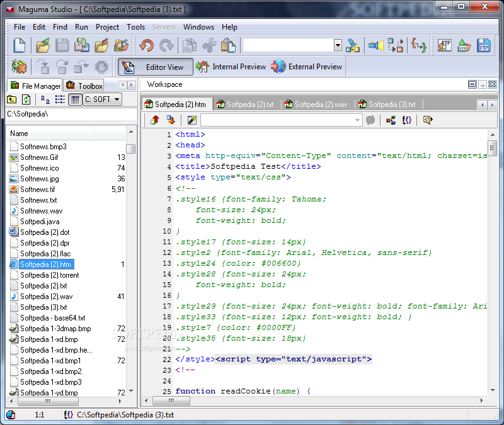
Task: Toggle Editor View mode
Action: [x=156, y=67]
